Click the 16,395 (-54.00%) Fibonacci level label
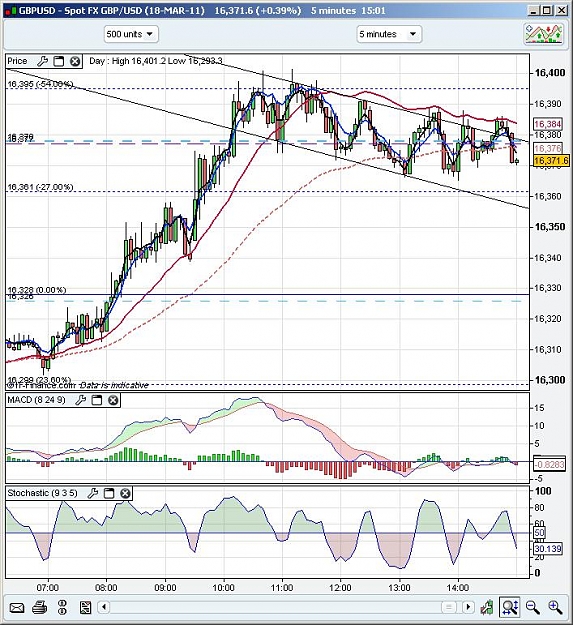This screenshot has height=625, width=573. 40,84
